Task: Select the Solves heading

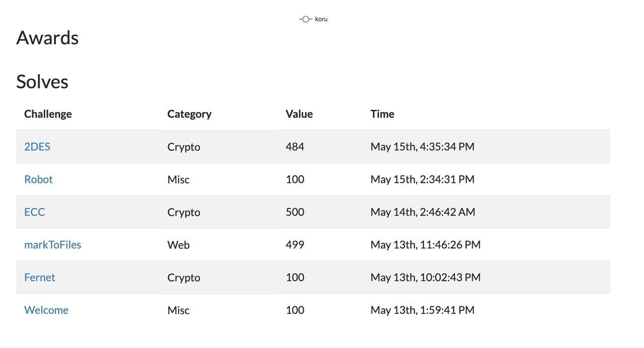Action: [42, 82]
